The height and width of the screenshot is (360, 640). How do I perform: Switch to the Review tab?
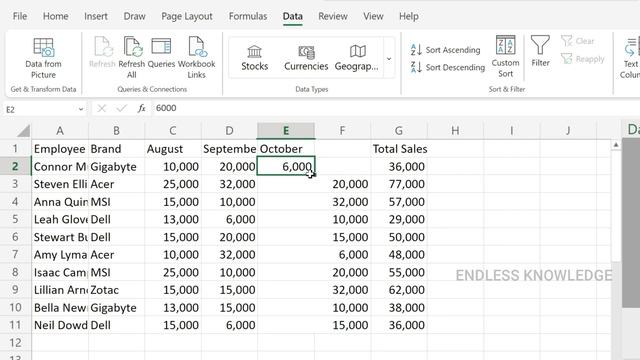(x=333, y=16)
